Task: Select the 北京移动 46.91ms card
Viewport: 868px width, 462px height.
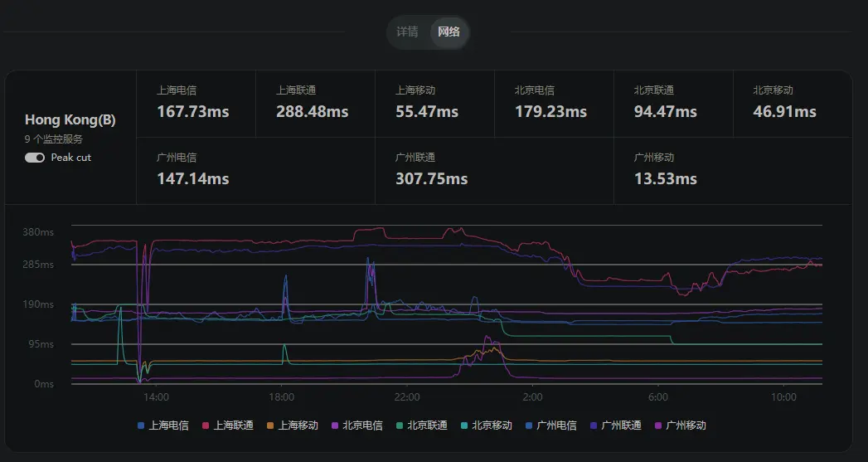Action: (x=792, y=103)
